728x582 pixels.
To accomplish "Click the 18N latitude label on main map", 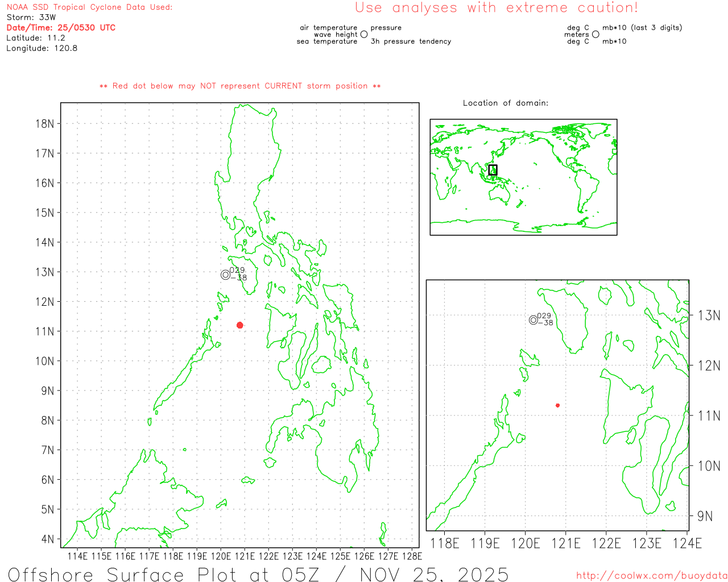I will (x=44, y=124).
